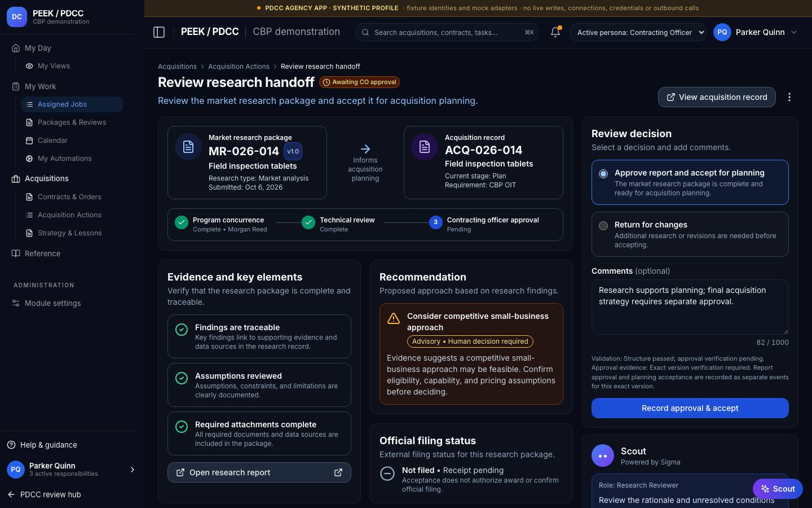The height and width of the screenshot is (508, 812).
Task: Open the Calendar sidebar item
Action: click(72, 141)
